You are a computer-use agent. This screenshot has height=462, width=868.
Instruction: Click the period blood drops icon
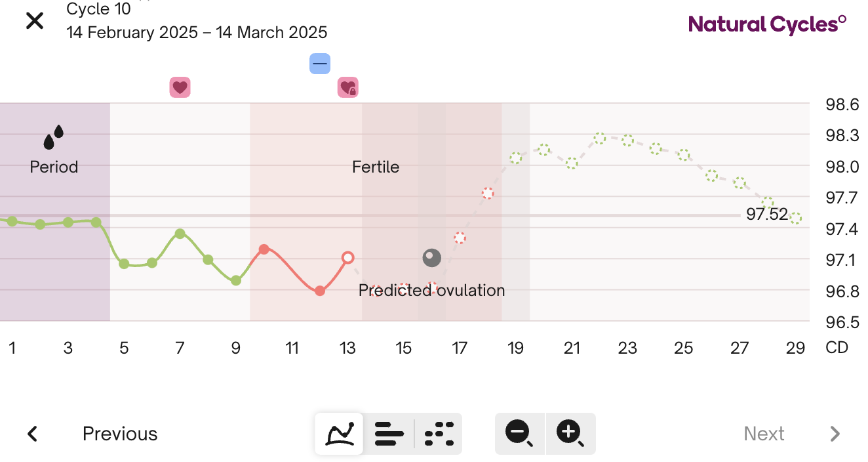coord(54,137)
